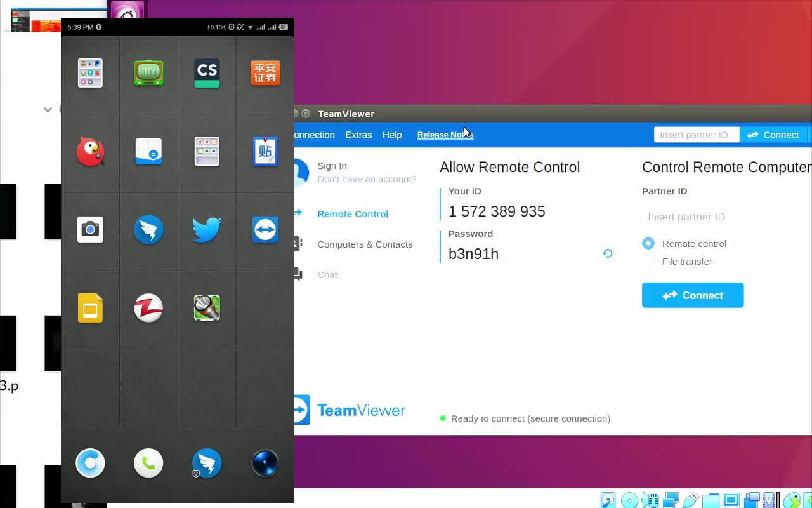Click the VirtualBox optical disc status icon

629,500
